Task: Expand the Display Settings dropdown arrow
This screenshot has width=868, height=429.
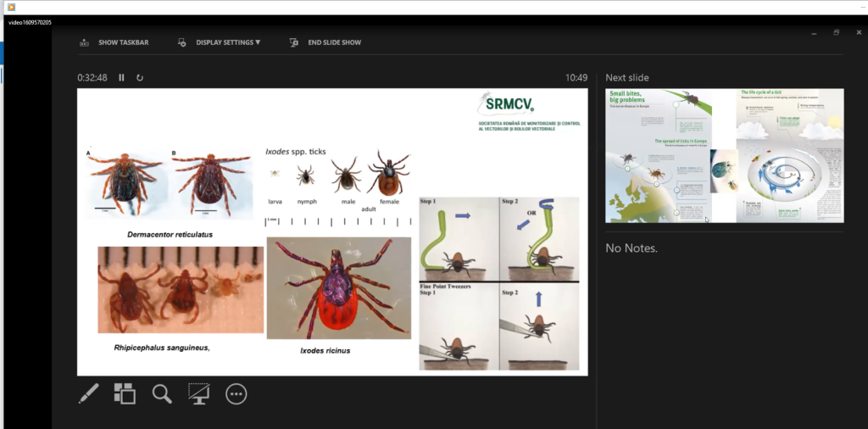Action: [x=258, y=42]
